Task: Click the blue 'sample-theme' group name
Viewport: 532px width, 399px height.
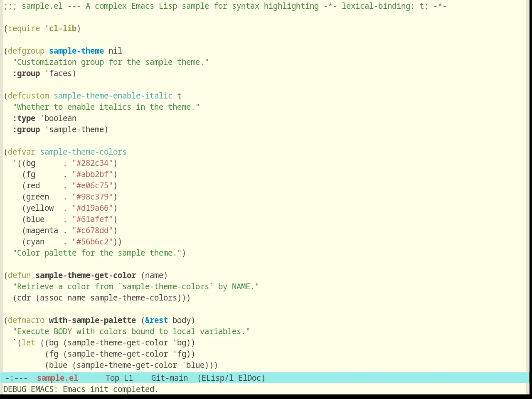Action: tap(76, 51)
